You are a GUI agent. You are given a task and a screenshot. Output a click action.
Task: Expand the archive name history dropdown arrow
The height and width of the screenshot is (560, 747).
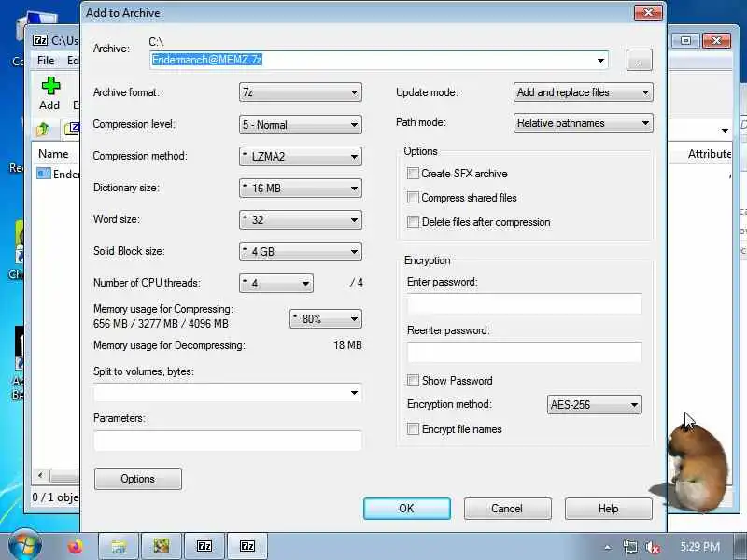click(x=600, y=60)
